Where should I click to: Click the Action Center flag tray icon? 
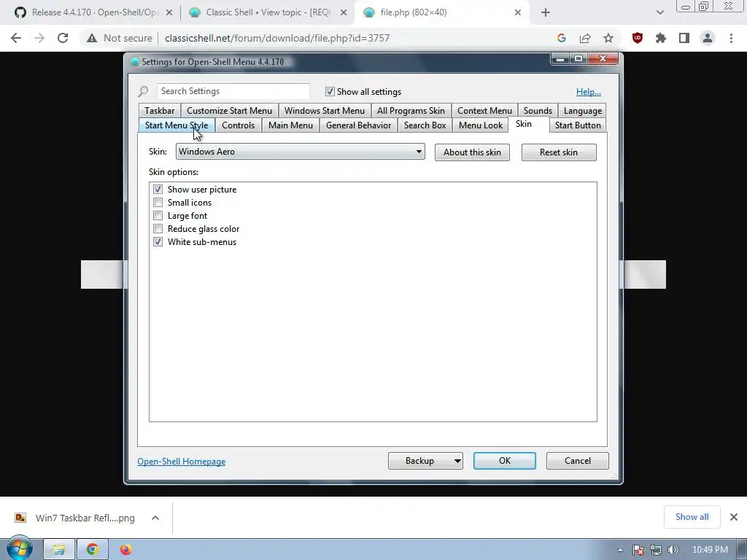tap(638, 550)
